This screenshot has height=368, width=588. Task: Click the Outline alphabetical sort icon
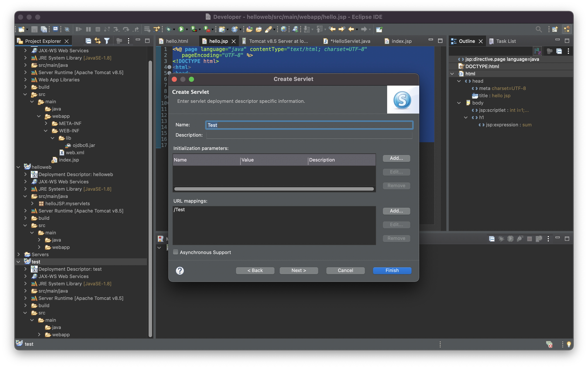(x=537, y=51)
